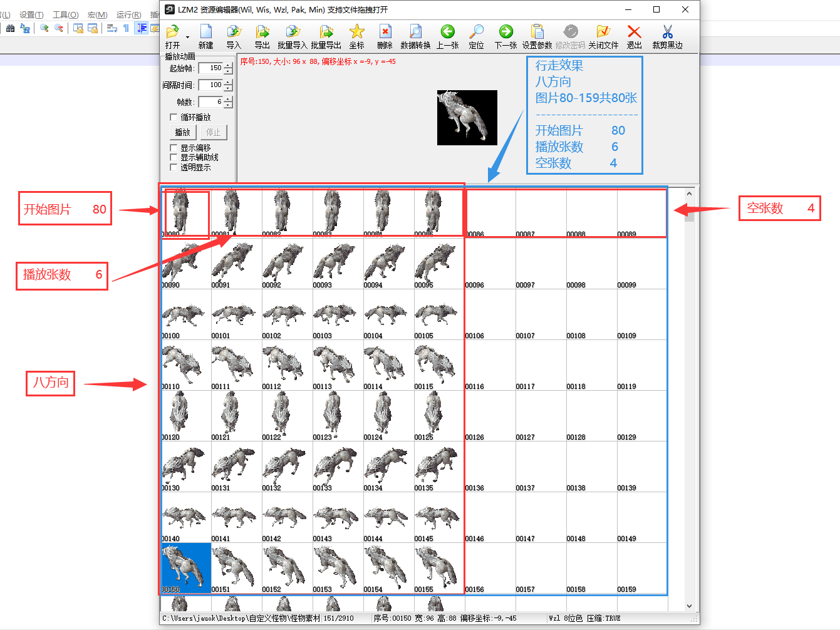Open the 运行(R) menu

(x=128, y=14)
